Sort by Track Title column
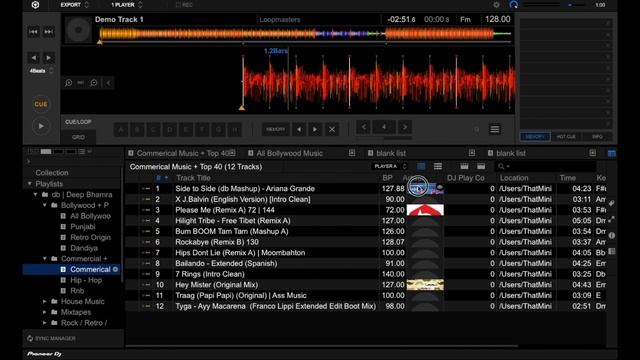 coord(193,178)
